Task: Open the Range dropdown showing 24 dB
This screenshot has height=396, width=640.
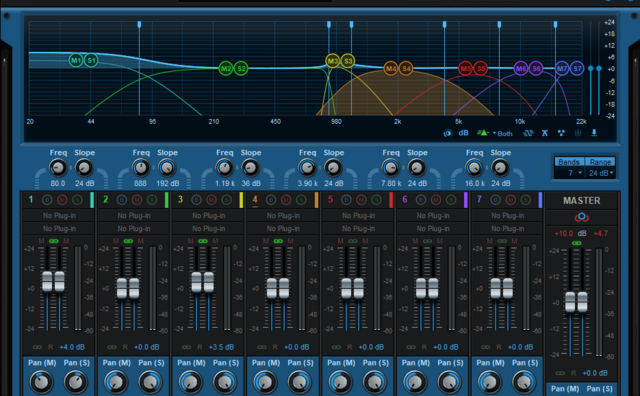Action: [600, 173]
